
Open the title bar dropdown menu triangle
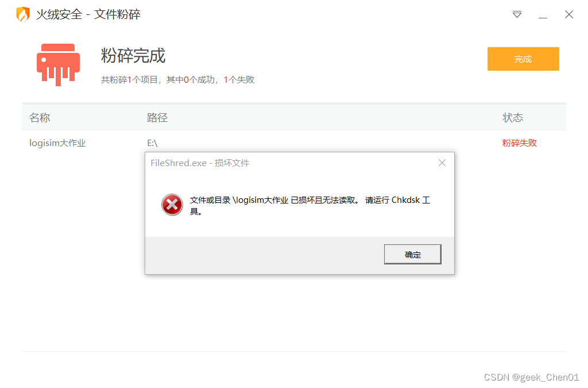(517, 14)
